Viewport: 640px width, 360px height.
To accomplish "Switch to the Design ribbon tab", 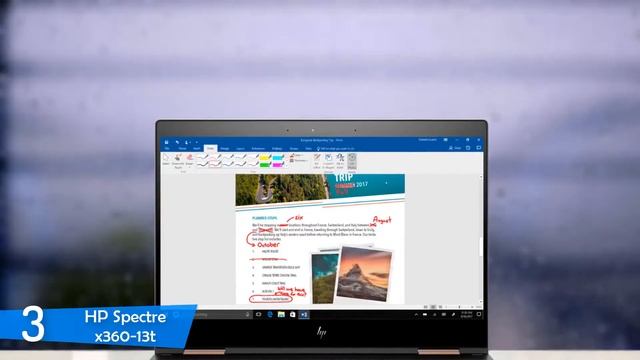I will tap(224, 149).
